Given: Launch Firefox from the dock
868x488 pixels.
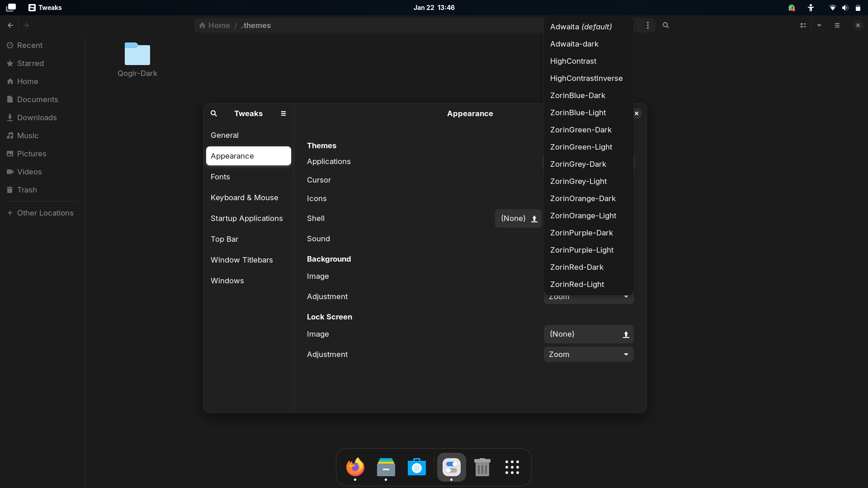Looking at the screenshot, I should pyautogui.click(x=355, y=467).
